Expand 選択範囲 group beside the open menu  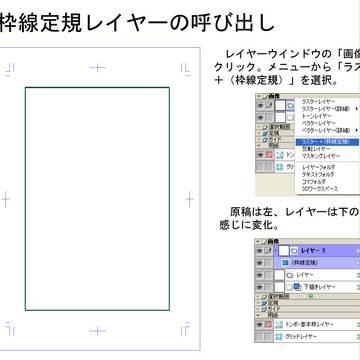tap(259, 127)
